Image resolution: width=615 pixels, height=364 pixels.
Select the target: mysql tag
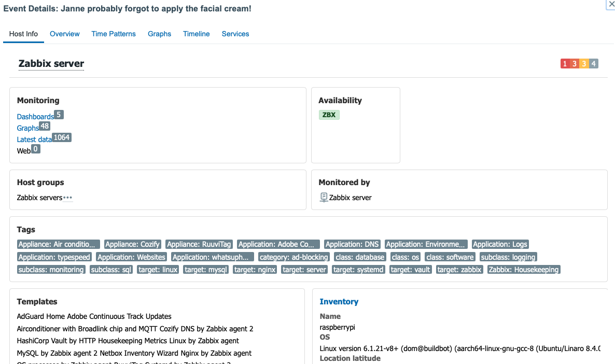coord(205,270)
